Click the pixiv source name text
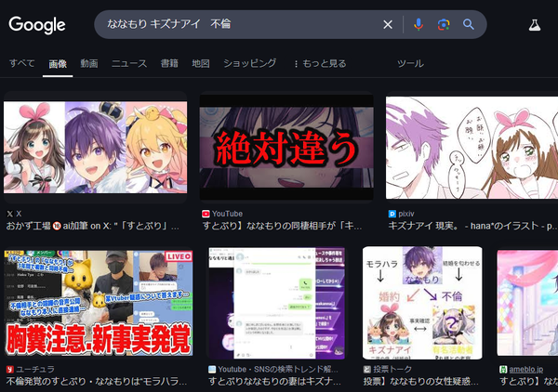The height and width of the screenshot is (392, 558). [406, 214]
